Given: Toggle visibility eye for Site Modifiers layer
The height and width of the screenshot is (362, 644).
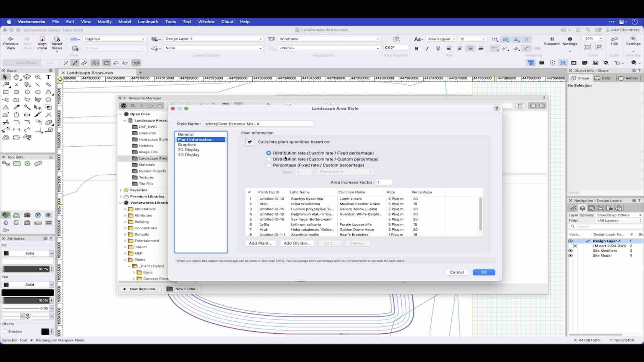Looking at the screenshot, I should pos(570,251).
